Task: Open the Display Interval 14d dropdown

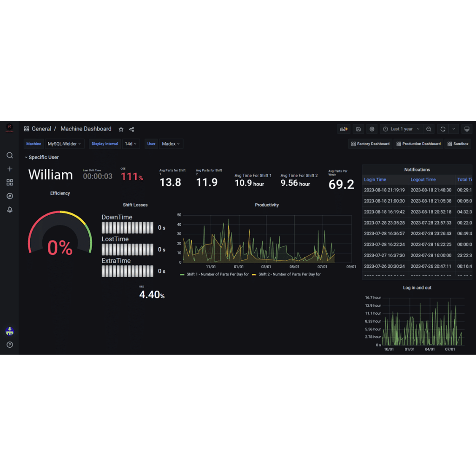Action: coord(131,144)
